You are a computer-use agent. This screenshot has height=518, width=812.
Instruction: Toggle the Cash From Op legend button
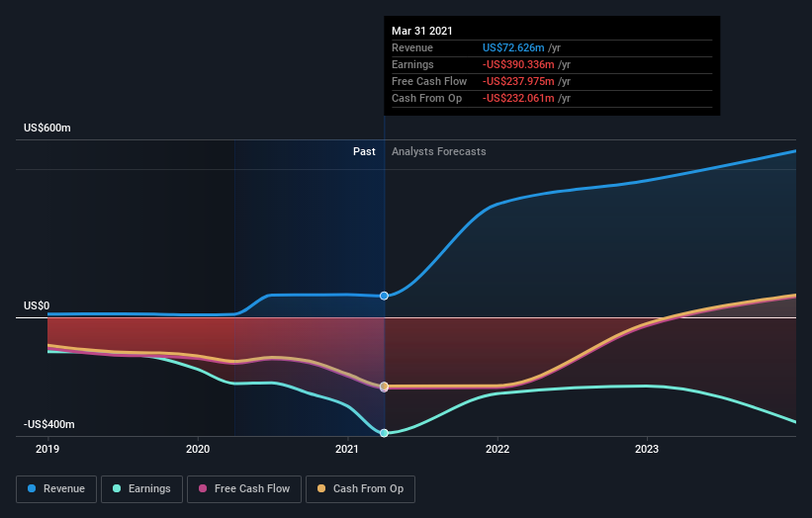pos(360,489)
